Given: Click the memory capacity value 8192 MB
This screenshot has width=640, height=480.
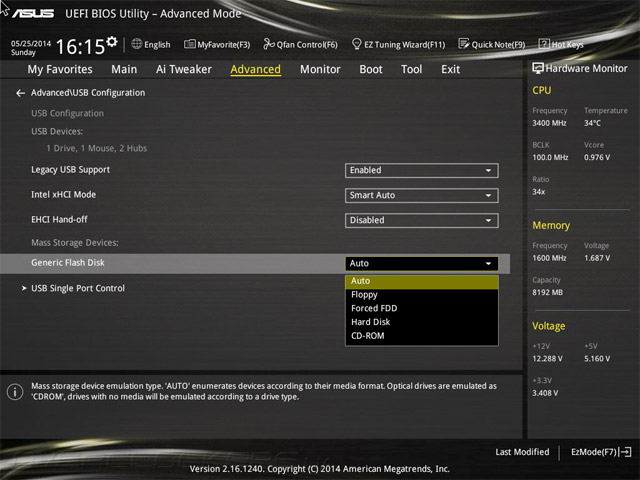Looking at the screenshot, I should pos(547,292).
